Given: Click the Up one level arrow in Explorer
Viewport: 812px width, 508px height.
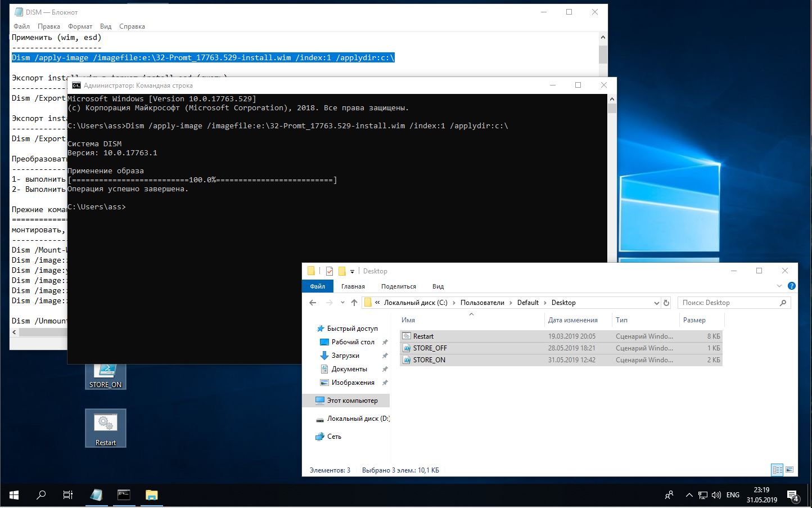Looking at the screenshot, I should (x=354, y=303).
